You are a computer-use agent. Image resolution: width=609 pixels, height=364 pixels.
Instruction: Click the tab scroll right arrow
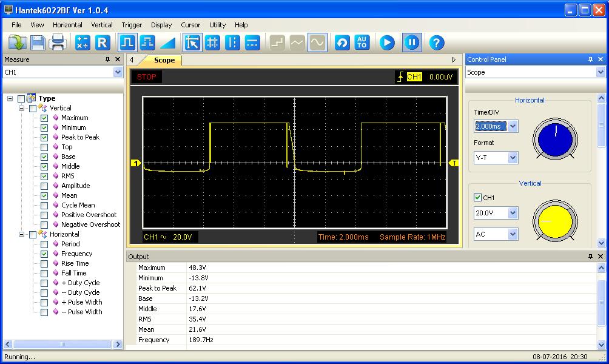pyautogui.click(x=454, y=60)
